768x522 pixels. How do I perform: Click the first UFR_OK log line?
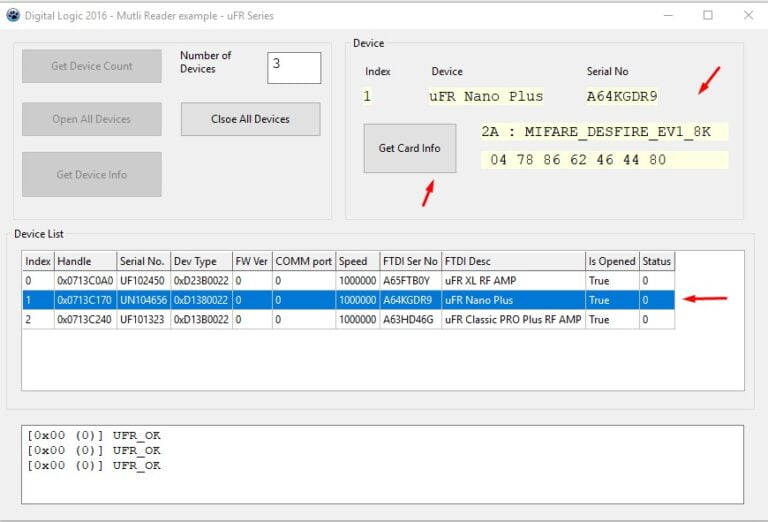pyautogui.click(x=94, y=435)
